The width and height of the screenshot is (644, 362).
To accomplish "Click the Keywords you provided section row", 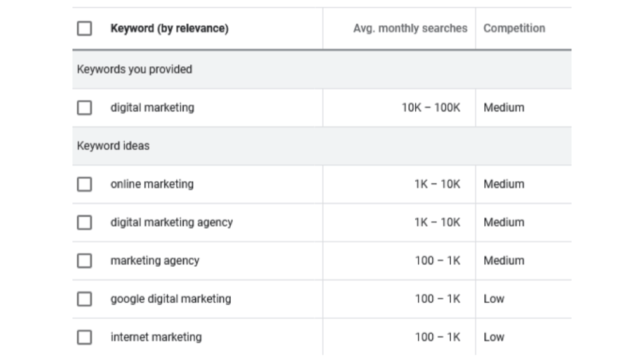I will pyautogui.click(x=134, y=70).
